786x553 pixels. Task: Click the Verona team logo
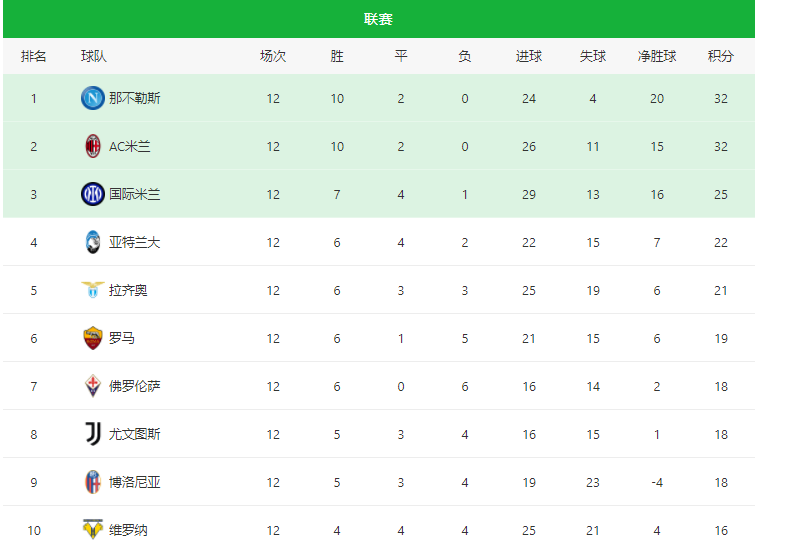93,529
